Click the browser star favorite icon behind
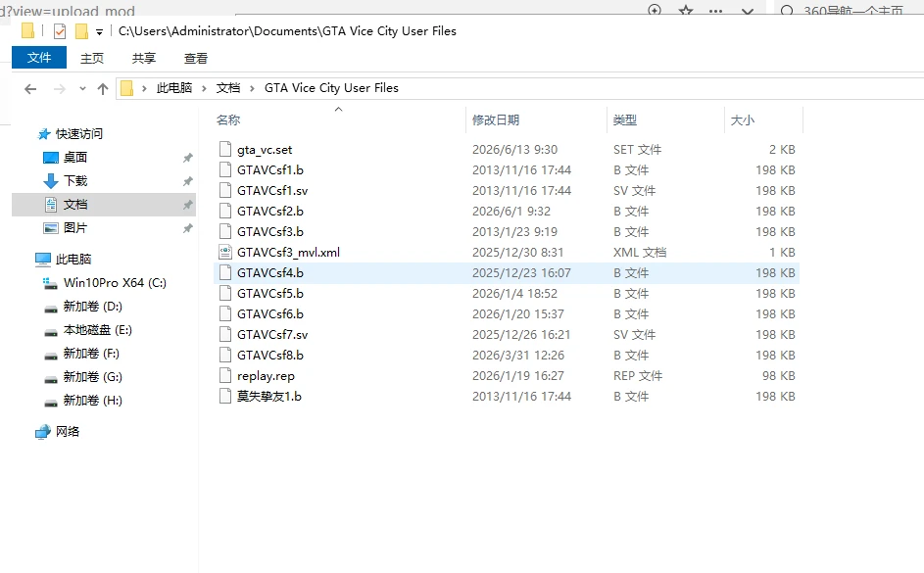The height and width of the screenshot is (573, 924). (x=686, y=11)
